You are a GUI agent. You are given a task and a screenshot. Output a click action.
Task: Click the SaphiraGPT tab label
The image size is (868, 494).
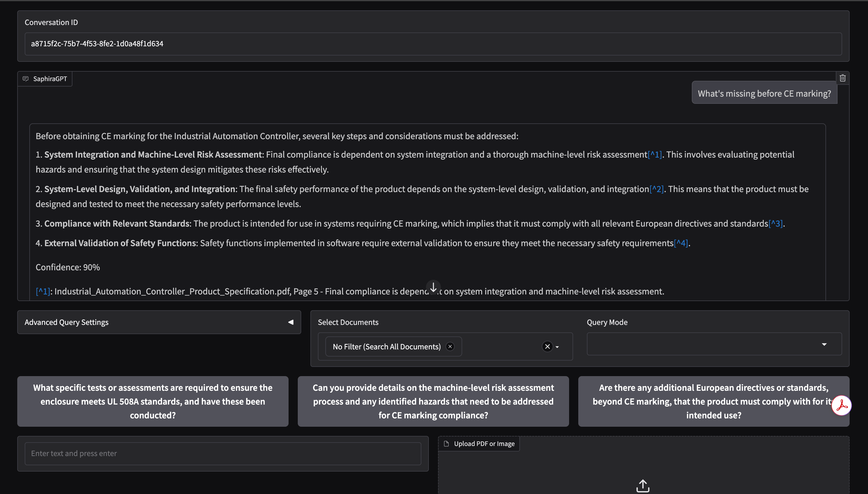[x=50, y=79]
